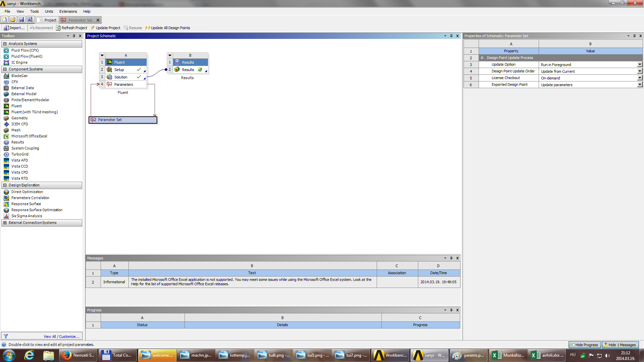
Task: Switch to the Project tab
Action: (47, 20)
